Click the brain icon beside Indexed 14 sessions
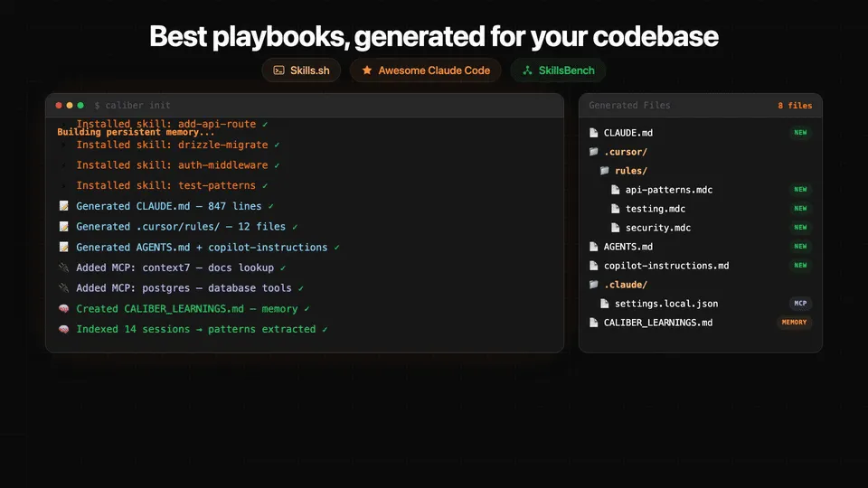This screenshot has width=868, height=488. coord(63,329)
